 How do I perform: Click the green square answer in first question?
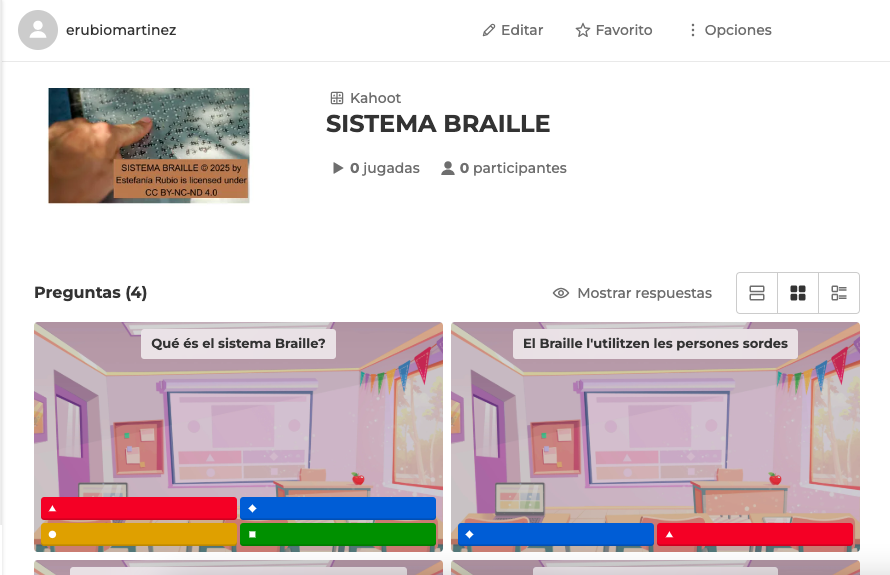338,534
